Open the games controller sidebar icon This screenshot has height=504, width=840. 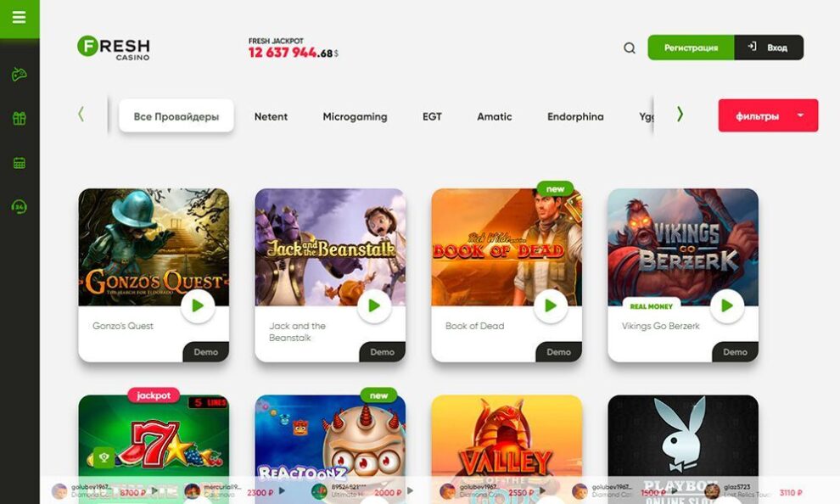click(x=20, y=74)
